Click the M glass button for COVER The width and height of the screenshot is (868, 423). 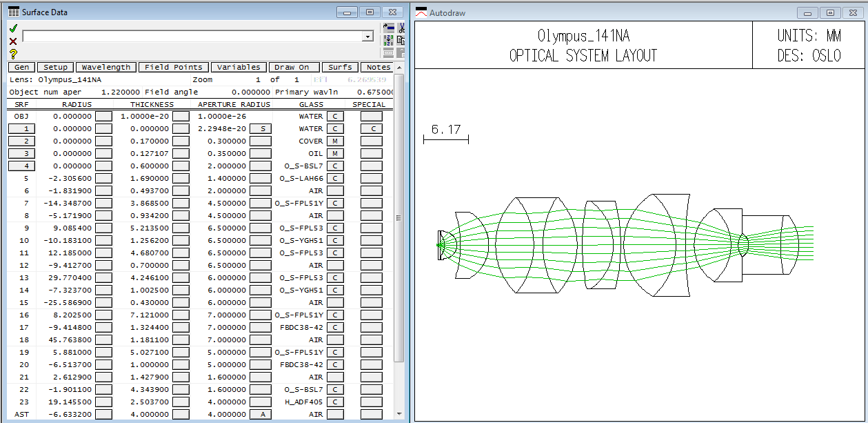[x=335, y=141]
